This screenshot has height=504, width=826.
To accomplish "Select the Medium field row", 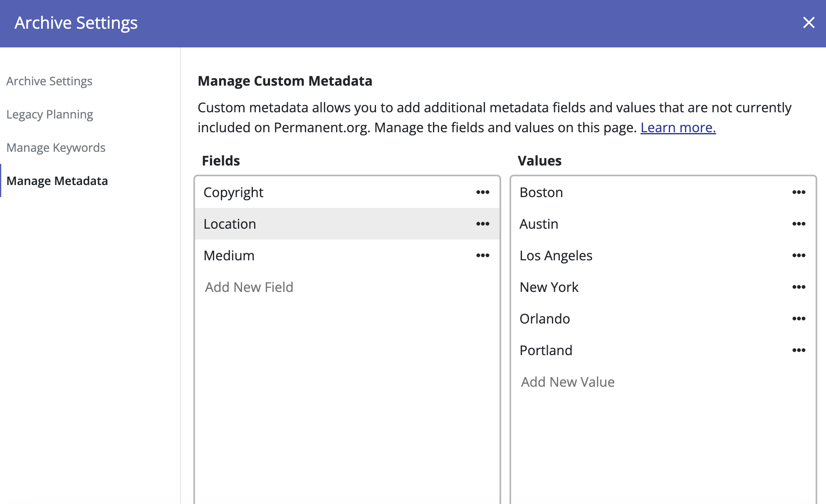I will (x=229, y=255).
